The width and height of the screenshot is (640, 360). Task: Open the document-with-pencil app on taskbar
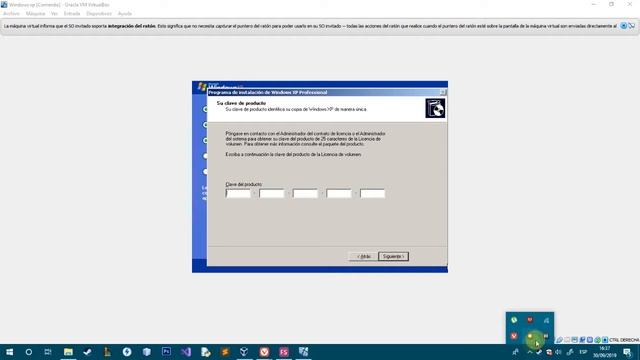(205, 352)
